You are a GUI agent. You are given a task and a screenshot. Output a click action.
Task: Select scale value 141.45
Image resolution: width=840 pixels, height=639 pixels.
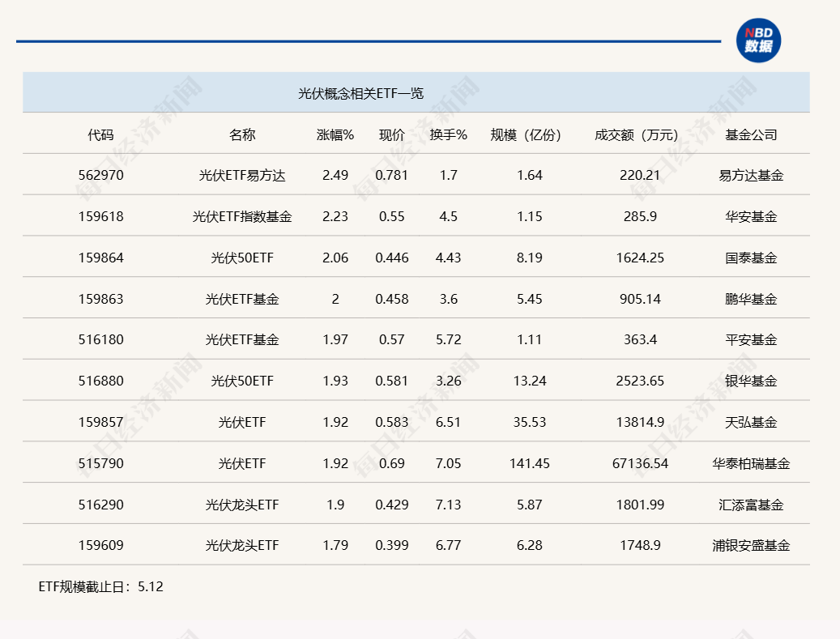[x=529, y=463]
